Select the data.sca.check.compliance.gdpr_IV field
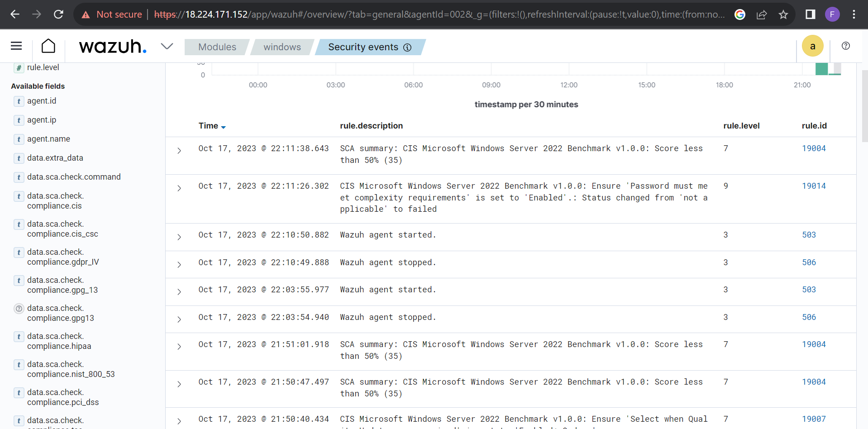The width and height of the screenshot is (868, 429). click(x=63, y=257)
